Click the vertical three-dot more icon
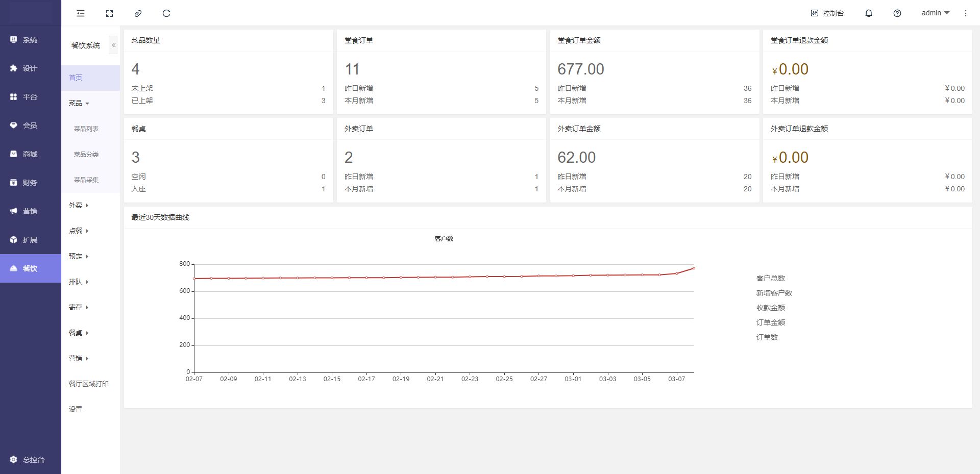 tap(965, 13)
